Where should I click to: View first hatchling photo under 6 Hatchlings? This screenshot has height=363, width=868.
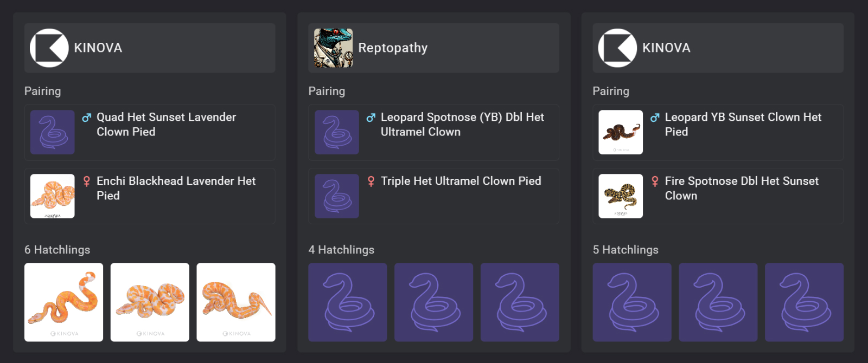63,302
